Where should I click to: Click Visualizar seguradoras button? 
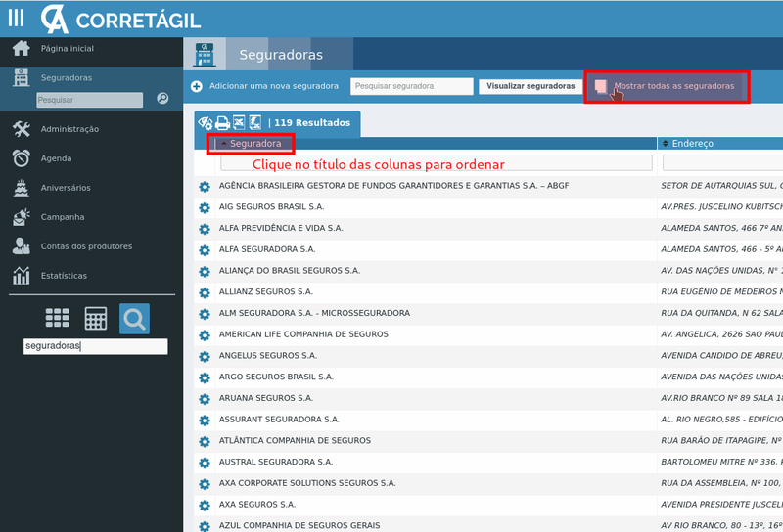point(530,86)
